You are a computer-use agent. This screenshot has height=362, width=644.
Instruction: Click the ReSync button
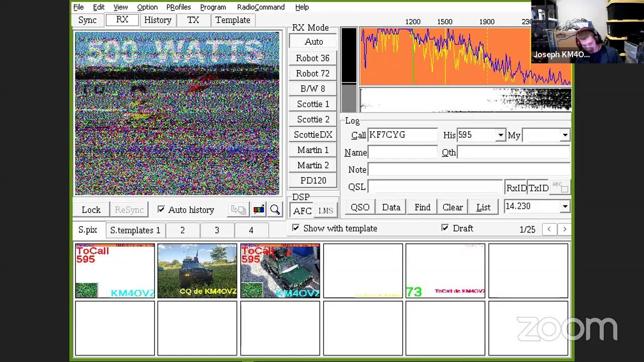coord(129,210)
